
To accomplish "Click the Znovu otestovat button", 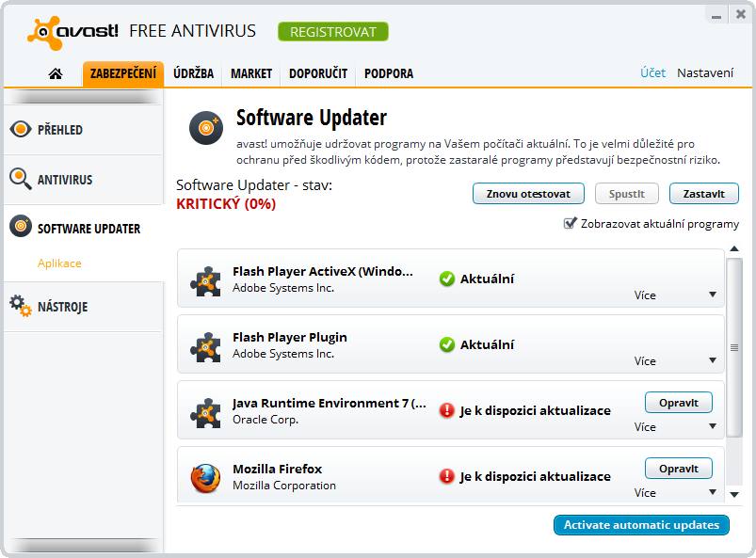I will pos(528,194).
